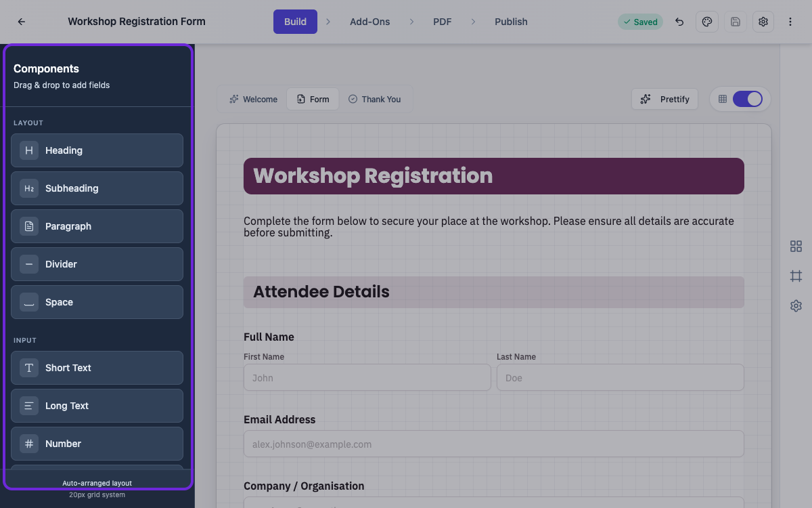Click the Auto-arranged layout text
This screenshot has width=812, height=508.
coord(97,483)
